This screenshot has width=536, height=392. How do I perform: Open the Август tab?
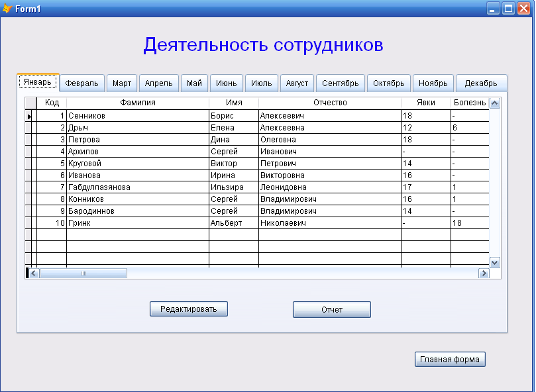[297, 83]
